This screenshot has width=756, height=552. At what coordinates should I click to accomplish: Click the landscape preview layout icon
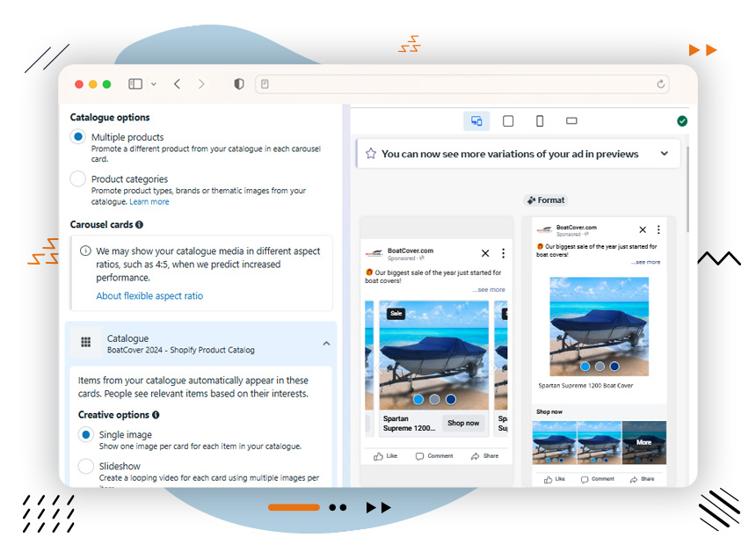571,121
